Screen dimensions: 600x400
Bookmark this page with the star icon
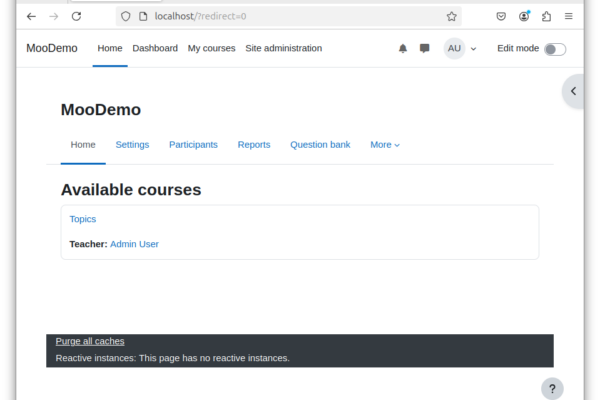pyautogui.click(x=452, y=16)
